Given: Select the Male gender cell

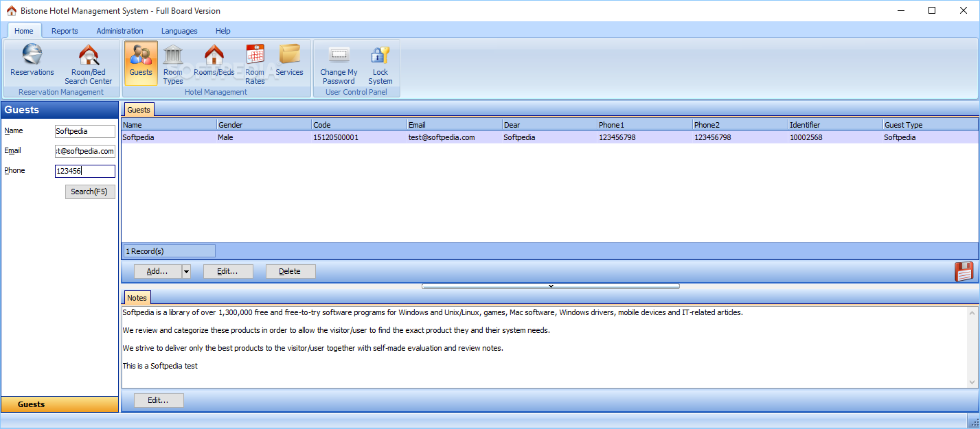Looking at the screenshot, I should click(264, 137).
